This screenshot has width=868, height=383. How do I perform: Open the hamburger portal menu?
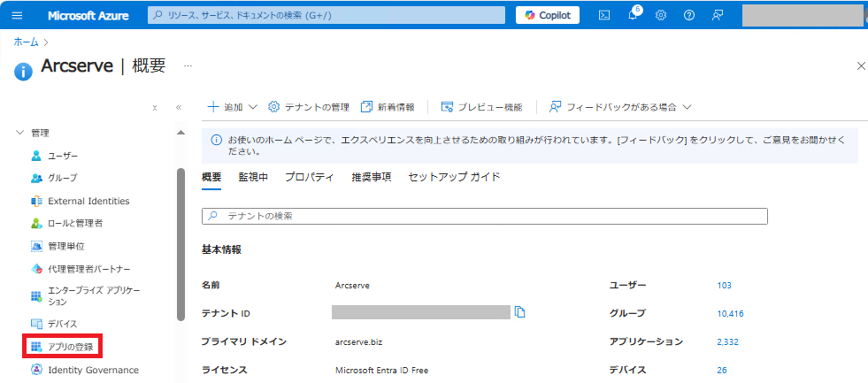tap(17, 15)
